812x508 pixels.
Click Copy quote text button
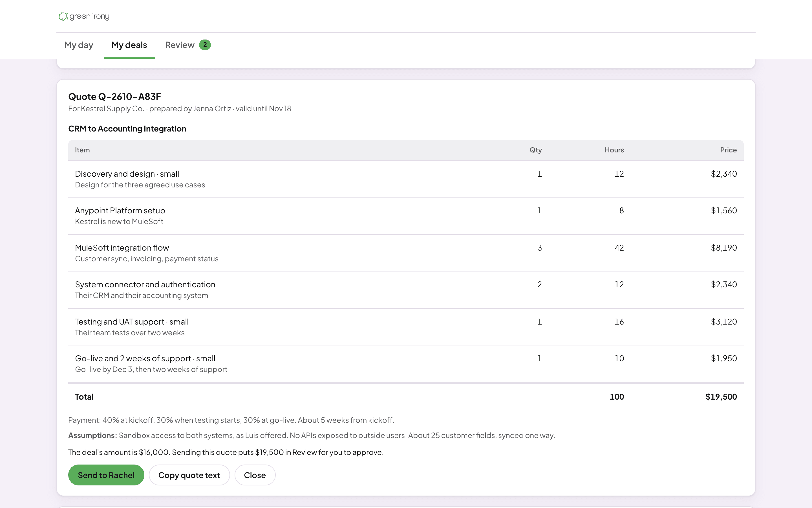click(189, 475)
